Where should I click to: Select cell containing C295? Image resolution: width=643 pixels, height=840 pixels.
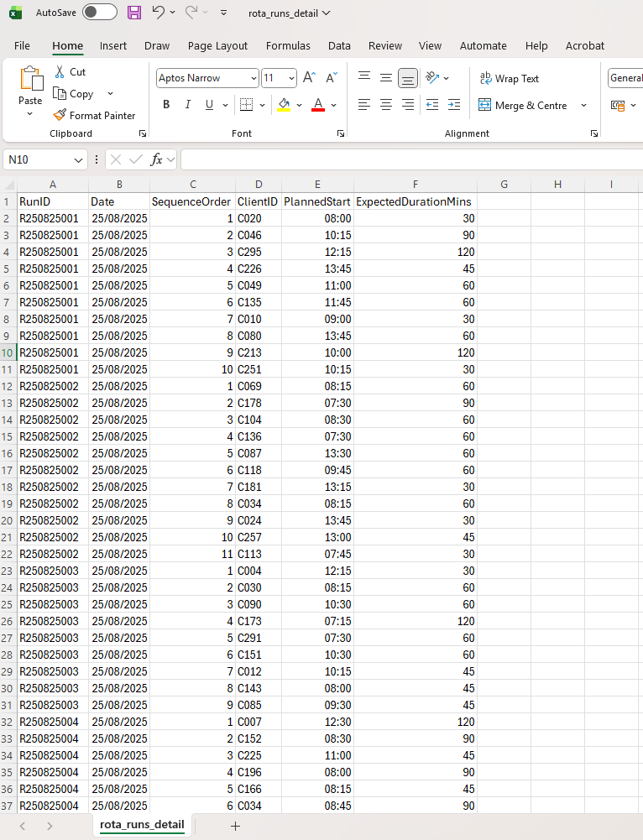coord(259,252)
